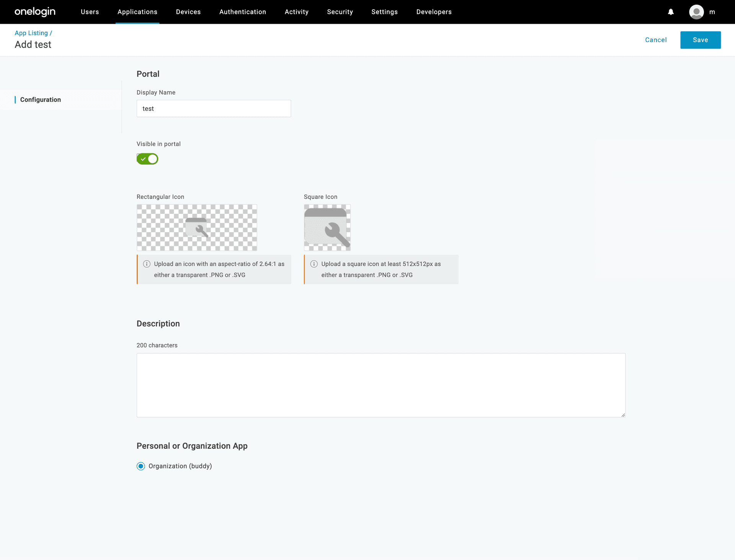Toggle the Visible in portal switch

tap(147, 159)
